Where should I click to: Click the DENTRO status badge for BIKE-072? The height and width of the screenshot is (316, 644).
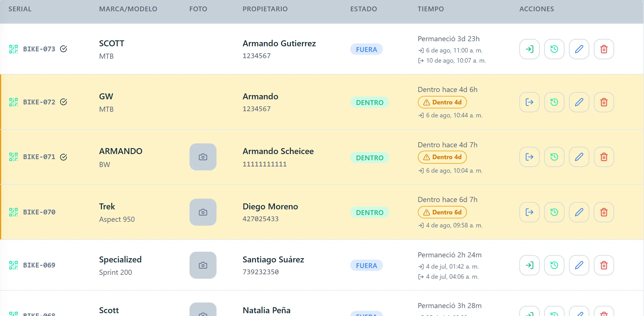370,102
